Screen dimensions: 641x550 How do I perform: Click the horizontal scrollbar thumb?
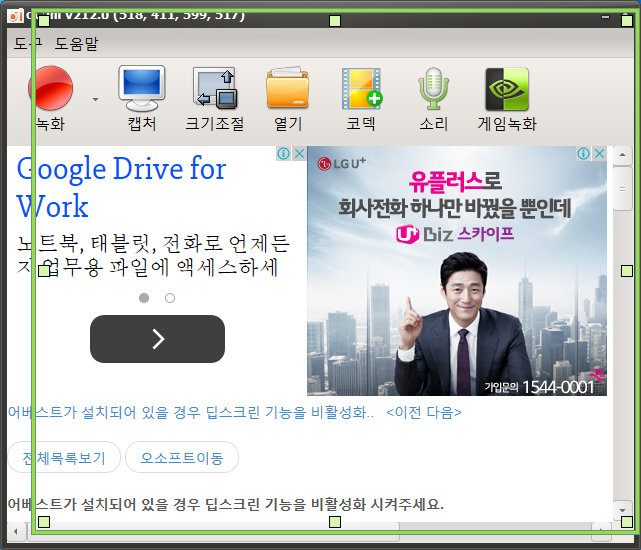pyautogui.click(x=213, y=532)
